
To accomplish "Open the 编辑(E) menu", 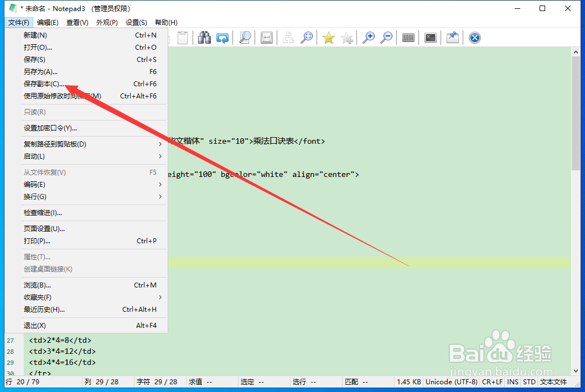I will click(48, 22).
